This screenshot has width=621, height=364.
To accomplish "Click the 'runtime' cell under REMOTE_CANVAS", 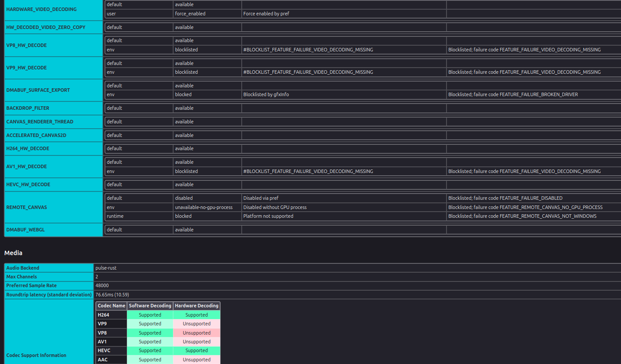I will 138,216.
